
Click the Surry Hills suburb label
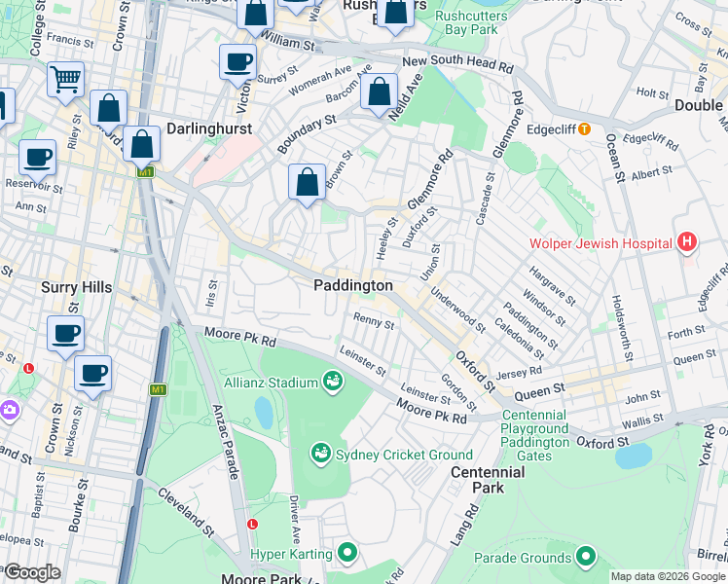(77, 287)
